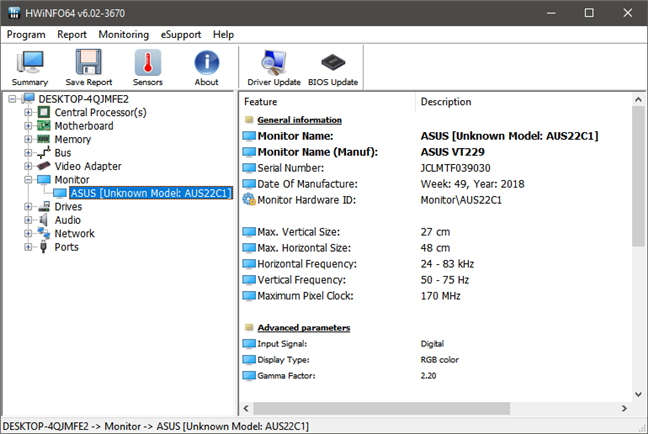Open the Summary toolbar icon
The height and width of the screenshot is (434, 648).
pos(30,62)
